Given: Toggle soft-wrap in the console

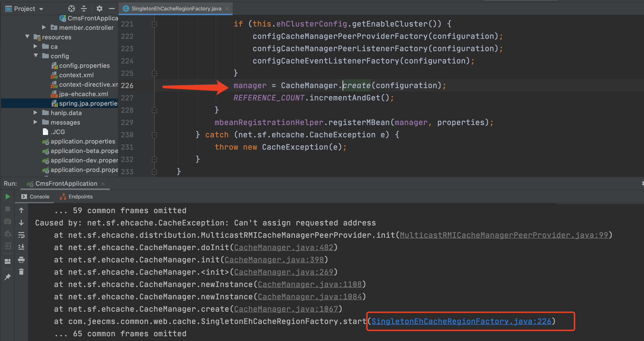Looking at the screenshot, I should (21, 235).
